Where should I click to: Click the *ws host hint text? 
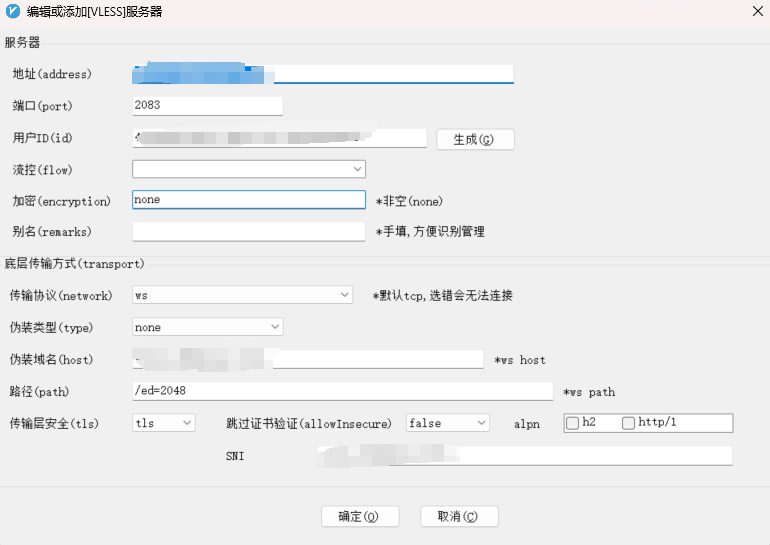pos(520,360)
